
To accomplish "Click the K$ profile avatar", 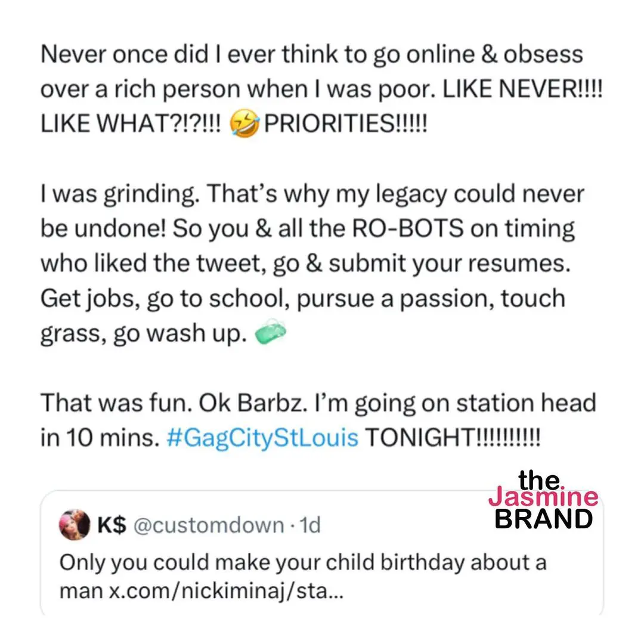I will click(74, 525).
